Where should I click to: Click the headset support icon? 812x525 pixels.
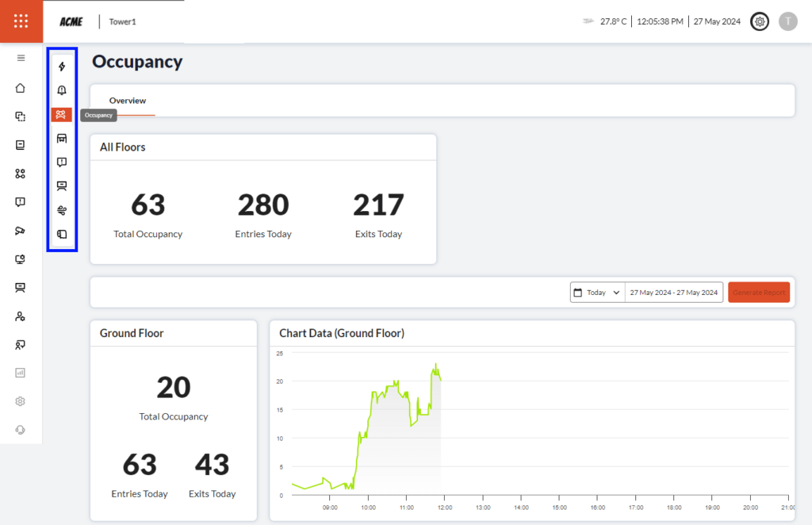(x=21, y=430)
